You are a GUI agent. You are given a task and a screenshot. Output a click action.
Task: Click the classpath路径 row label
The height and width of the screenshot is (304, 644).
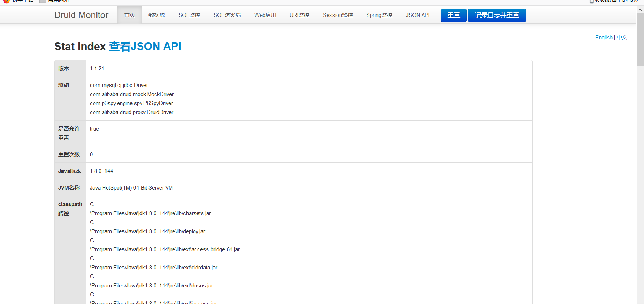70,209
